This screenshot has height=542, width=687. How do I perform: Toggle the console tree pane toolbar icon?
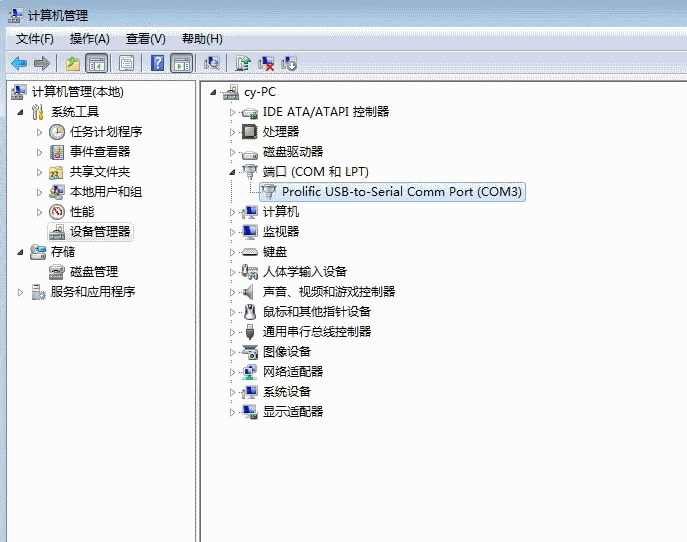(x=96, y=64)
